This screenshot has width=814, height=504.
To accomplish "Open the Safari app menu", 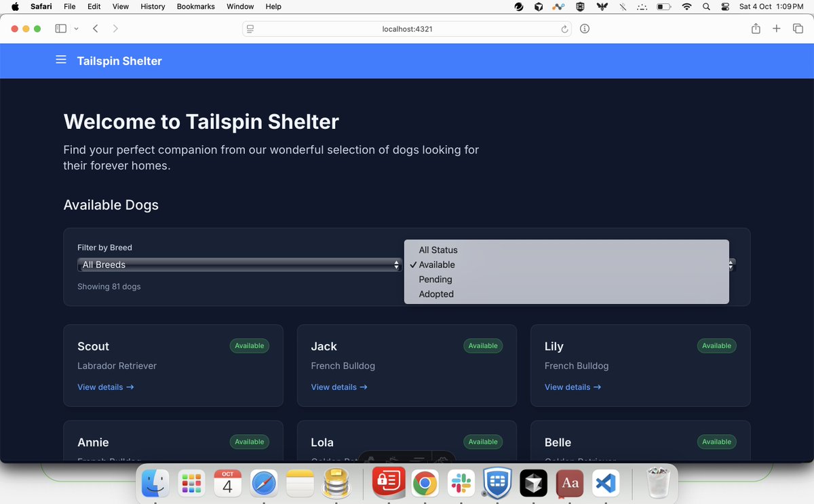I will 41,7.
